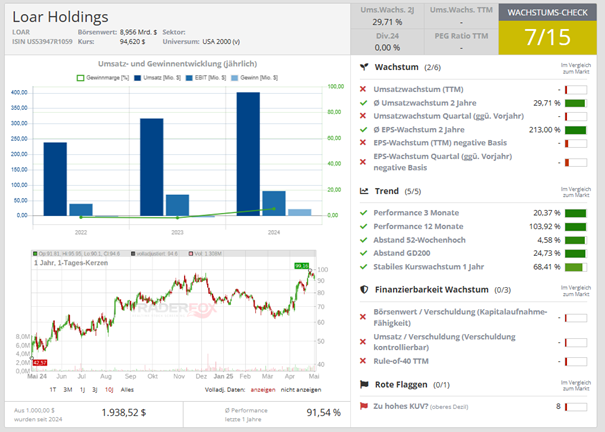The width and height of the screenshot is (605, 432).
Task: Toggle Gewinn [Mio. $] legend entry
Action: (x=254, y=78)
